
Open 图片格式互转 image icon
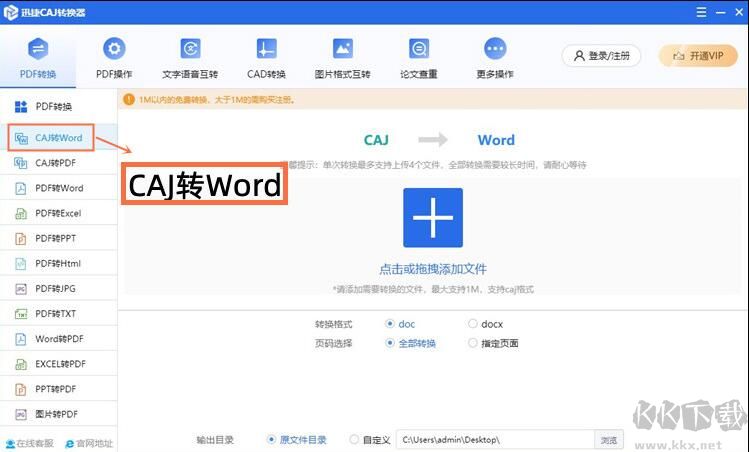coord(342,49)
